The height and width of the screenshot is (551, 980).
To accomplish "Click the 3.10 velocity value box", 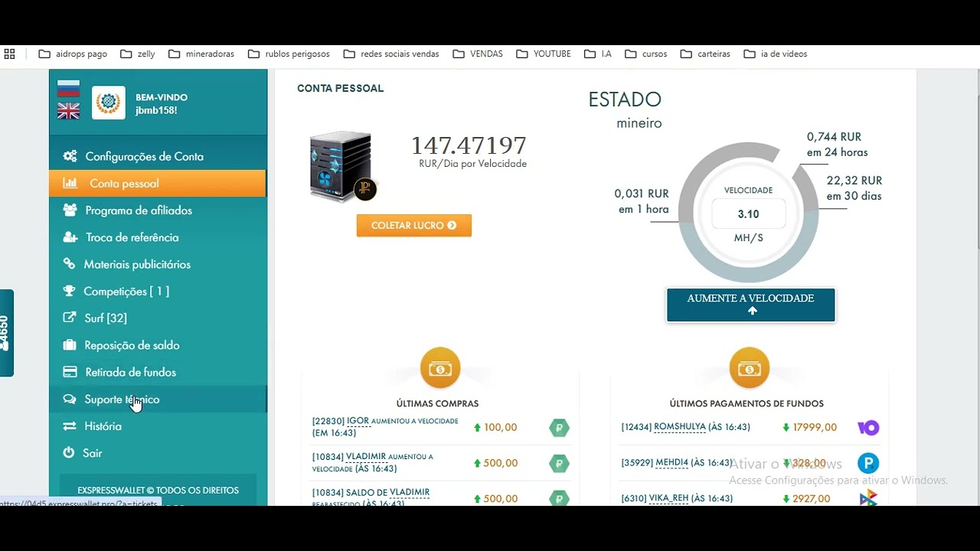I will coord(749,214).
